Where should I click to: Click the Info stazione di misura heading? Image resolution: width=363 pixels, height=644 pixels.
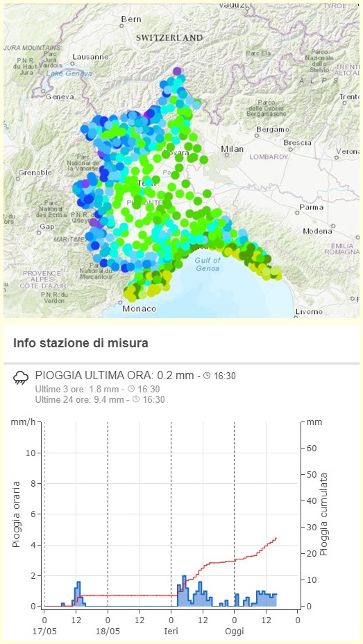click(x=81, y=343)
